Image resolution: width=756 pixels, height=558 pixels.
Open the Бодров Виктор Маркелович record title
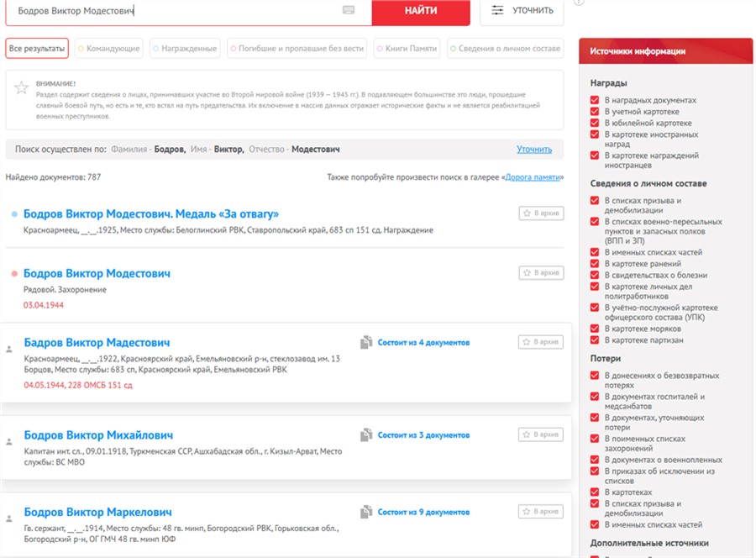click(x=98, y=512)
